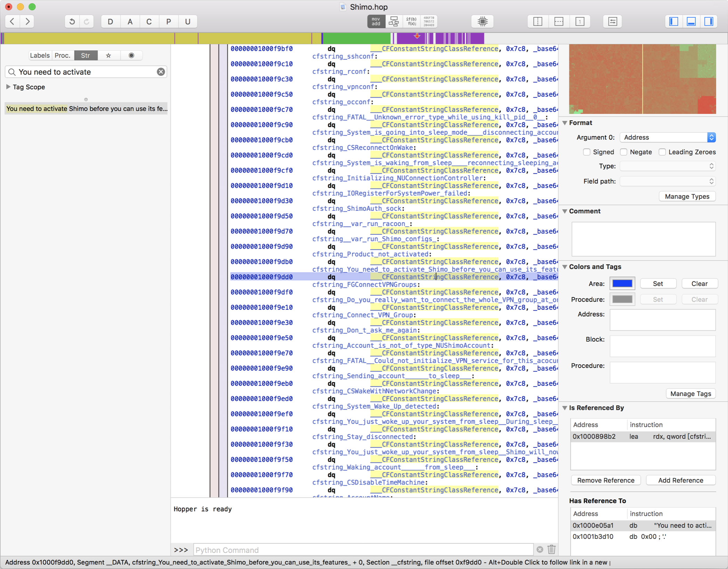The width and height of the screenshot is (728, 569).
Task: Split view vertically icon
Action: tap(537, 22)
